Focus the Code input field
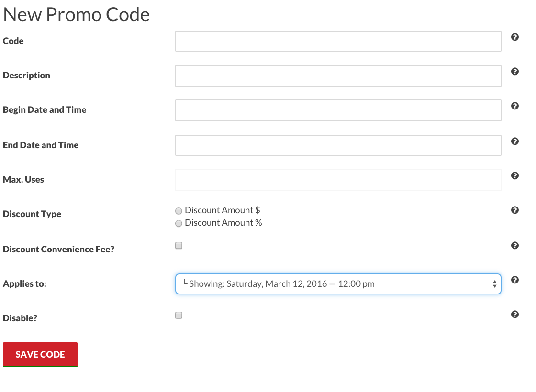Viewport: 536px width, 392px height. (338, 41)
